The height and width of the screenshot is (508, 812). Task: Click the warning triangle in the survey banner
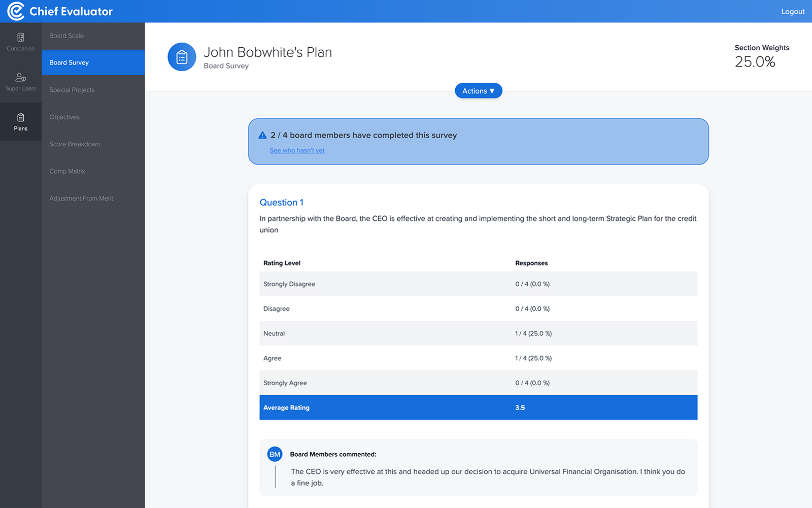[262, 135]
